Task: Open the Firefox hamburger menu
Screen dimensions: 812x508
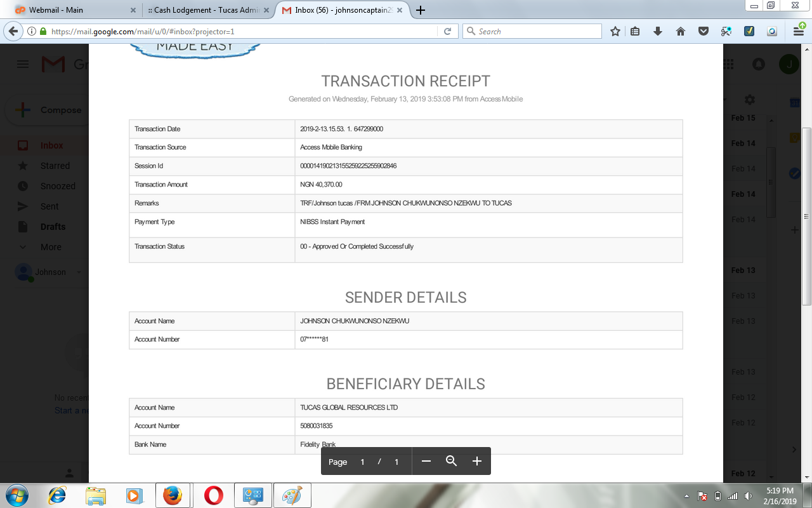Action: [x=799, y=30]
